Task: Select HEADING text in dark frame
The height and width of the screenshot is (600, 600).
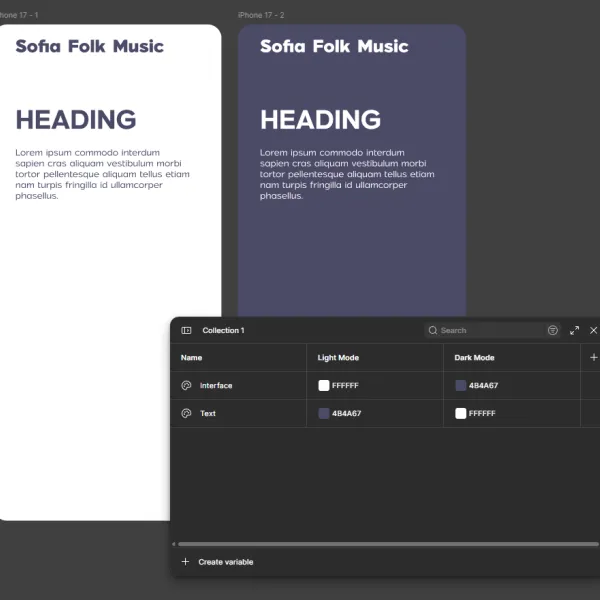Action: pos(320,119)
